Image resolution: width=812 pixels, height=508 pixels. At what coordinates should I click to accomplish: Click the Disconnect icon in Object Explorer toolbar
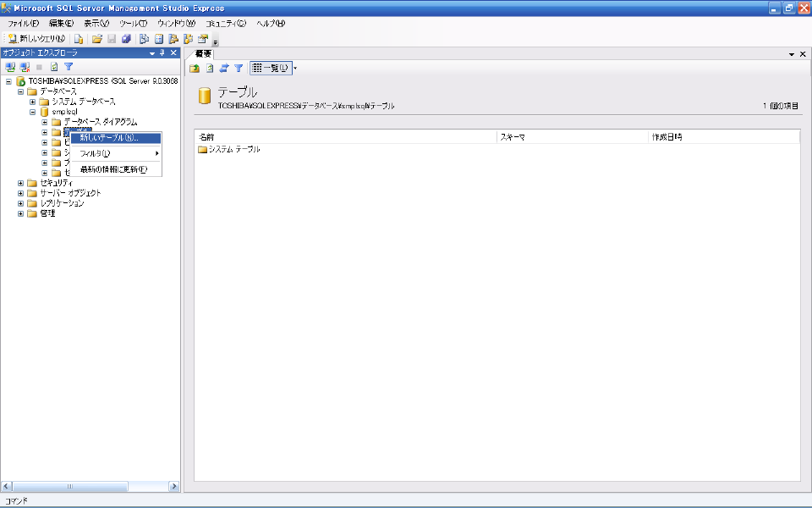25,67
